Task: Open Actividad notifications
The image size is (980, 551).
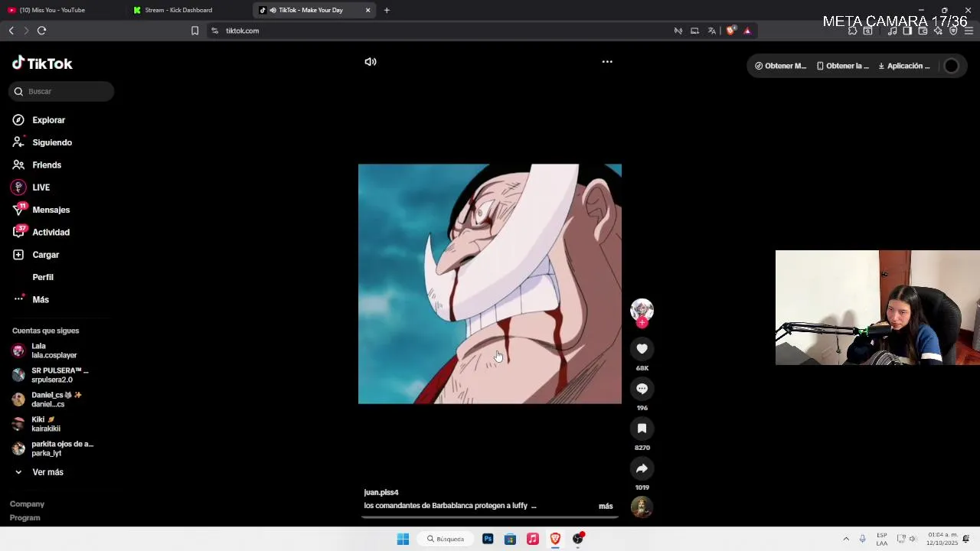Action: click(51, 233)
